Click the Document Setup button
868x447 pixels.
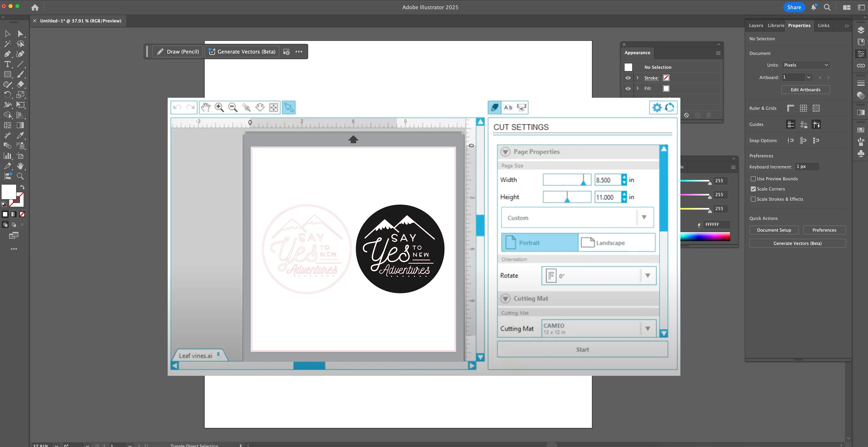(x=774, y=230)
